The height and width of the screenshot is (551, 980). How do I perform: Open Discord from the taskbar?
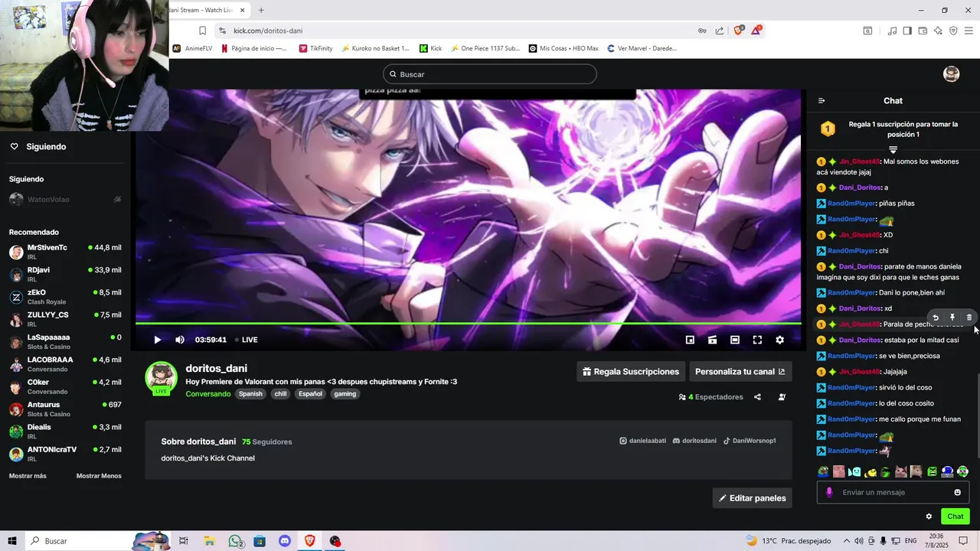285,541
